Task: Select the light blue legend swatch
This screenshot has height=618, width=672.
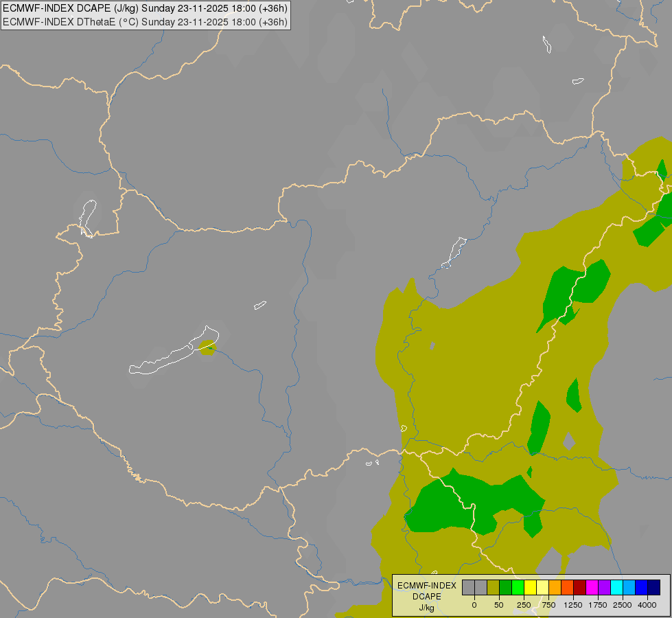Action: pyautogui.click(x=629, y=587)
